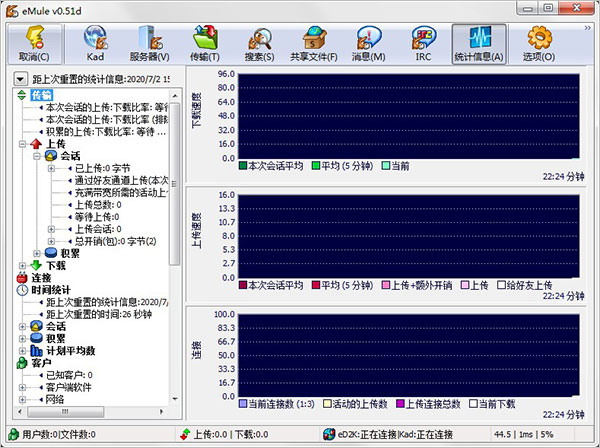Open the 搜索 (Search) toolbar icon
Screen dimensions: 600x448
[x=259, y=43]
